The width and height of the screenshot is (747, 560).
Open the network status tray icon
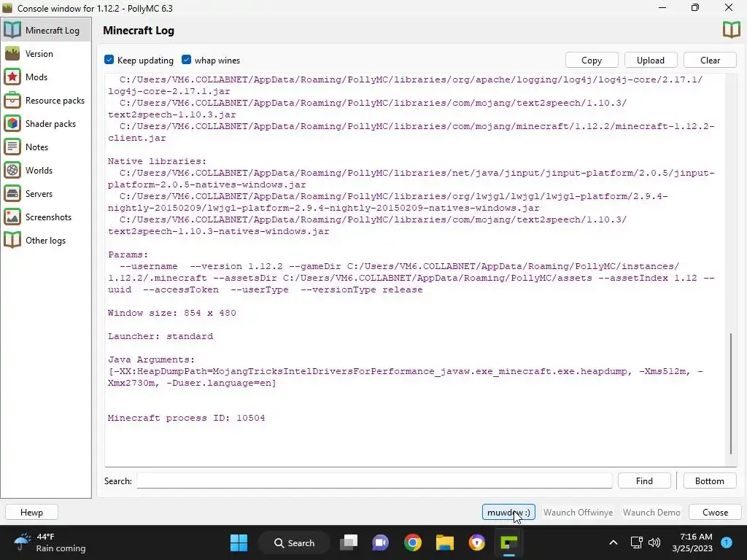[x=636, y=542]
